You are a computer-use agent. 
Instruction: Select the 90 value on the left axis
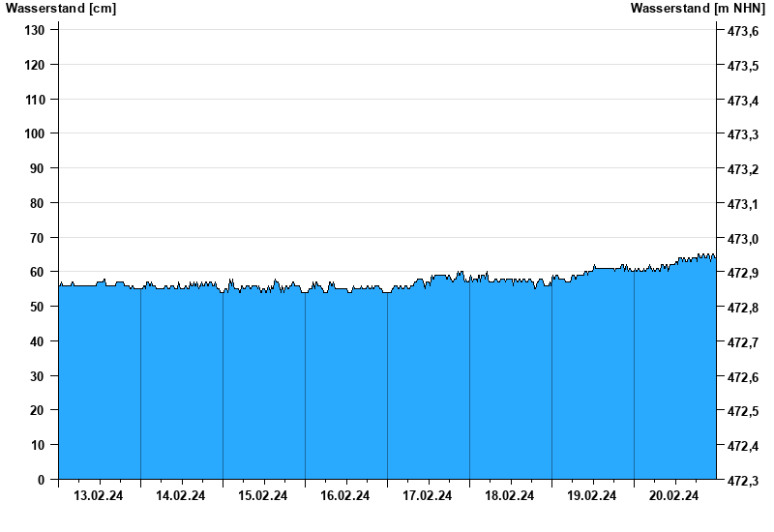38,168
